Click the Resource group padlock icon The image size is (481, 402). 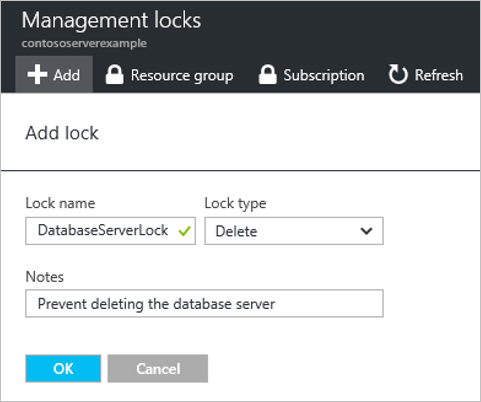pyautogui.click(x=114, y=74)
